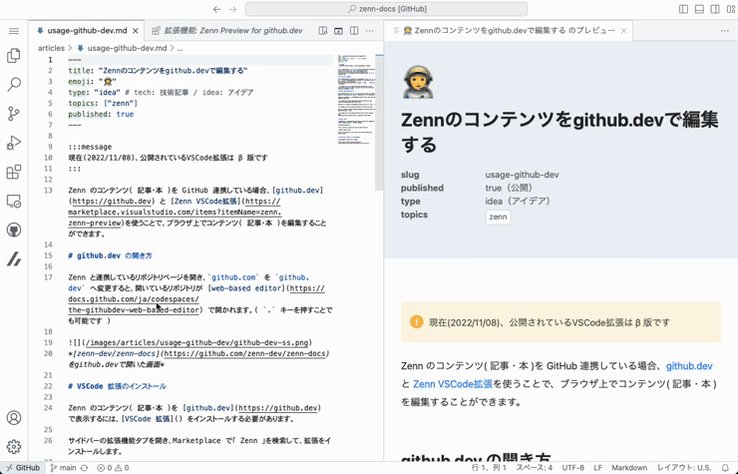Open the left editor's more actions menu
This screenshot has width=738, height=474.
point(370,31)
